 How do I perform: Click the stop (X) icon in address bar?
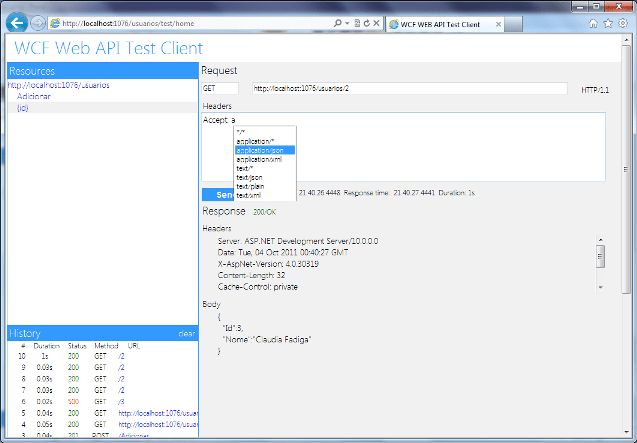point(375,22)
